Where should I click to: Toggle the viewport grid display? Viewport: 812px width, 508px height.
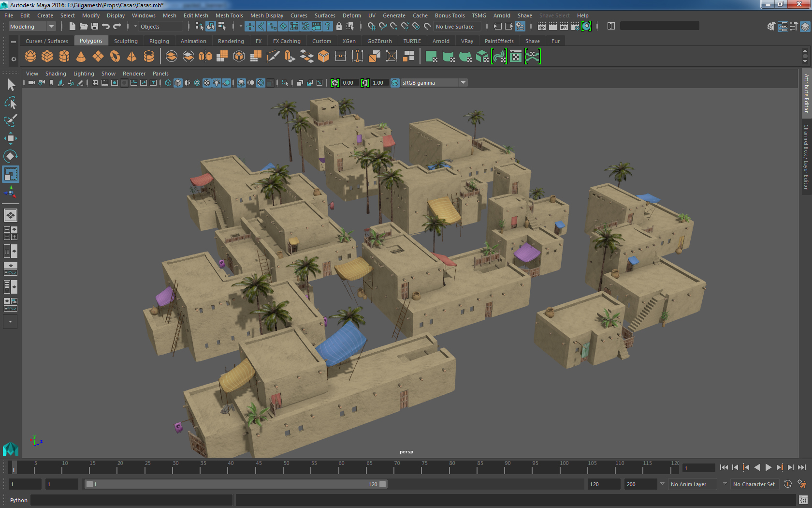coord(95,83)
